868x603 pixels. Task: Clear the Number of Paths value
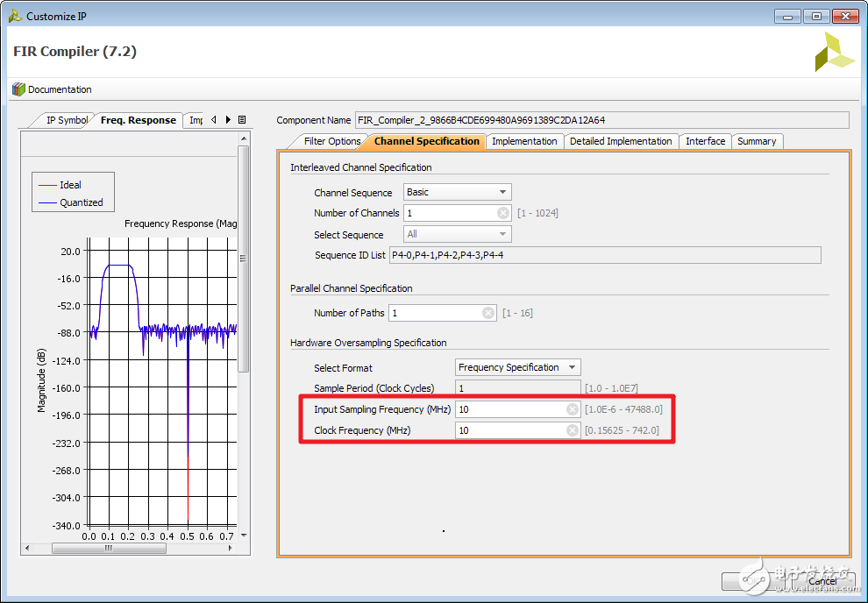click(x=488, y=313)
